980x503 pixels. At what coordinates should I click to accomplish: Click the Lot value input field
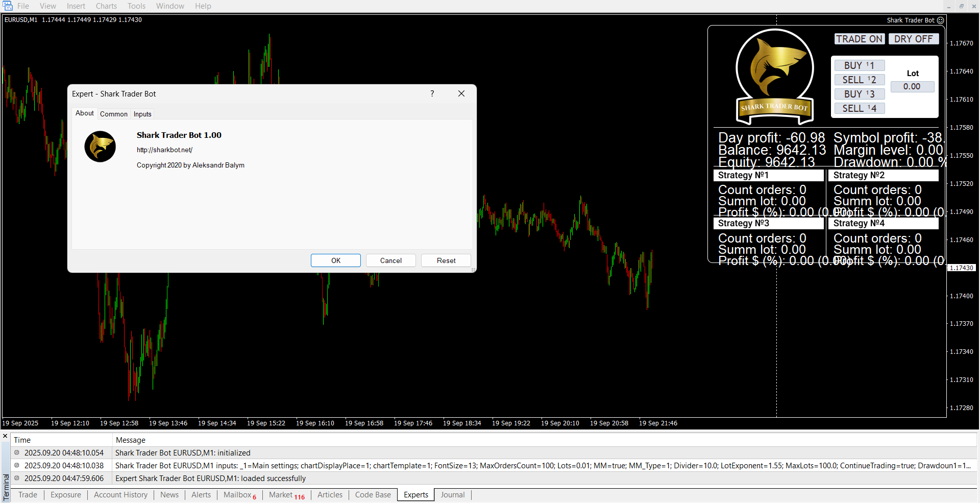(912, 87)
